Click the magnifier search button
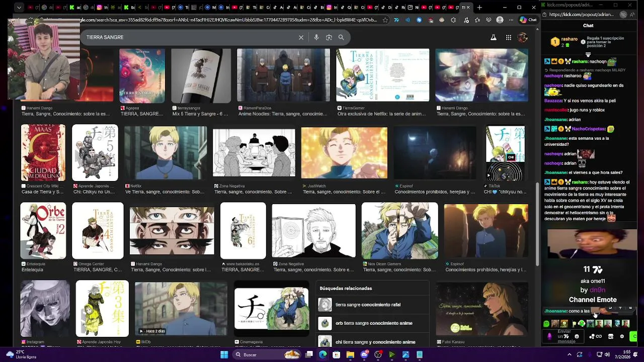Image resolution: width=644 pixels, height=362 pixels. click(x=341, y=37)
